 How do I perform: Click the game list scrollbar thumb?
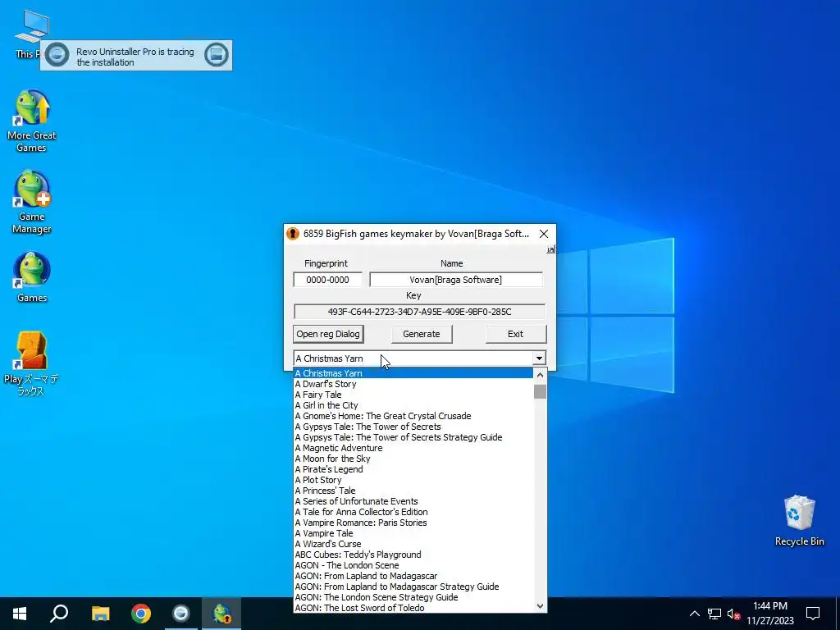pyautogui.click(x=540, y=391)
